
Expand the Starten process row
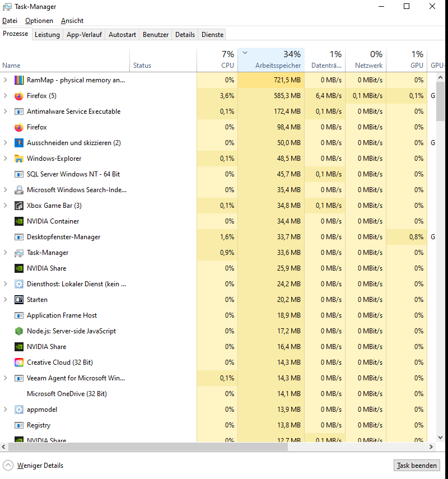[x=5, y=299]
